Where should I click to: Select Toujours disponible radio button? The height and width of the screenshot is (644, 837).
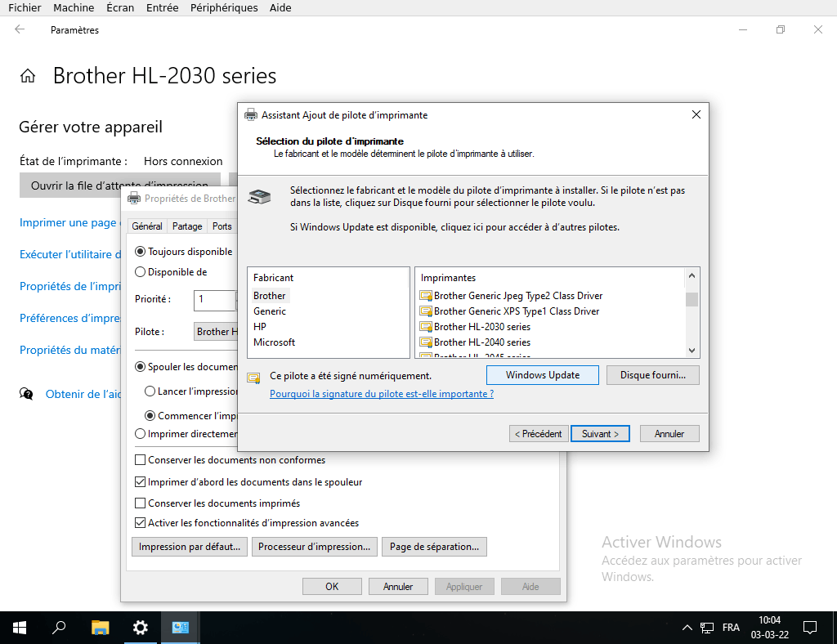click(140, 251)
